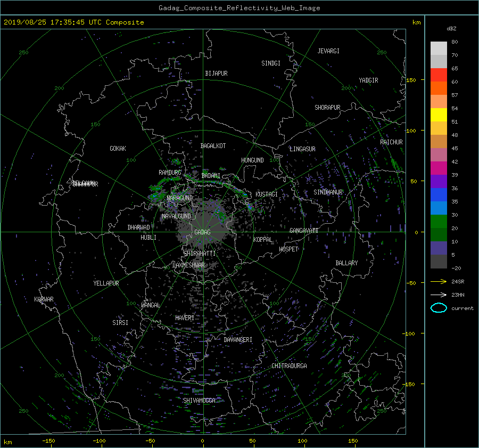Click the YELLAPUR city label
Screen dimensions: 479x448
tap(106, 283)
